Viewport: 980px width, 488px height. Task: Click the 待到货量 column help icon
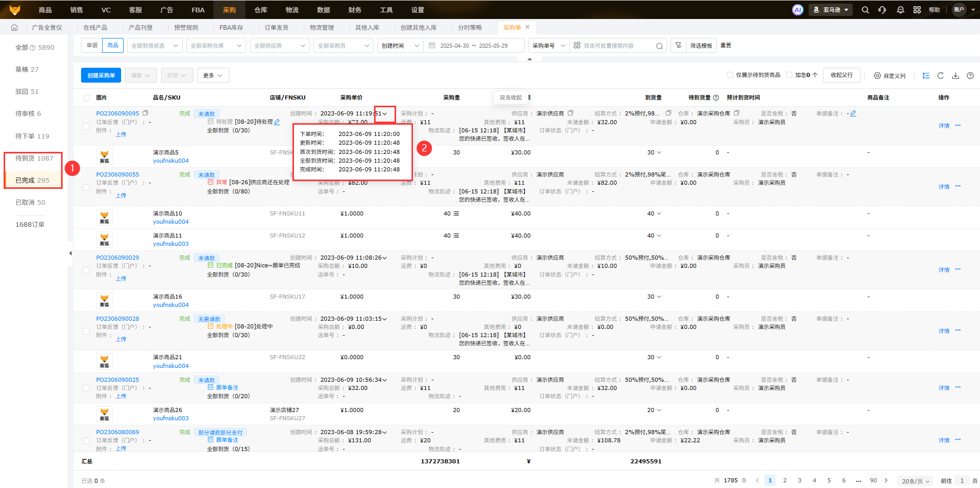(716, 97)
